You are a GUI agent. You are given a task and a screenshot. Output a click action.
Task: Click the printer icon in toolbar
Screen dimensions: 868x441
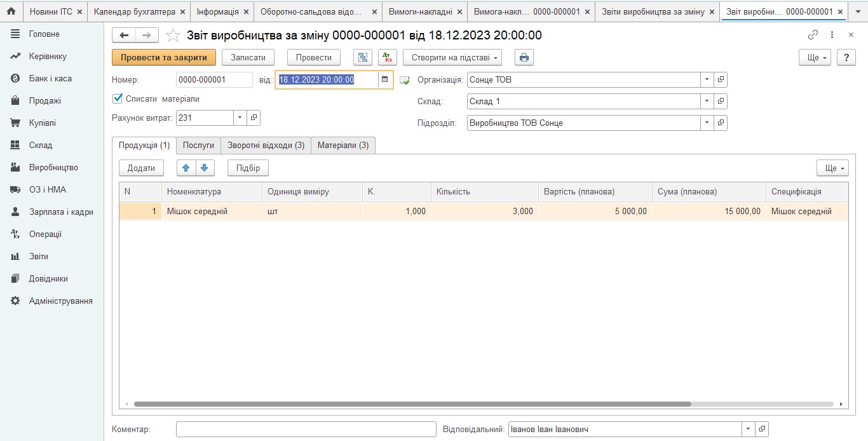524,57
